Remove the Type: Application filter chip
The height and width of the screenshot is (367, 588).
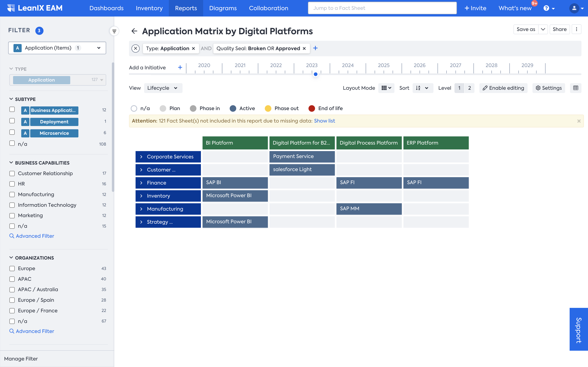[193, 49]
